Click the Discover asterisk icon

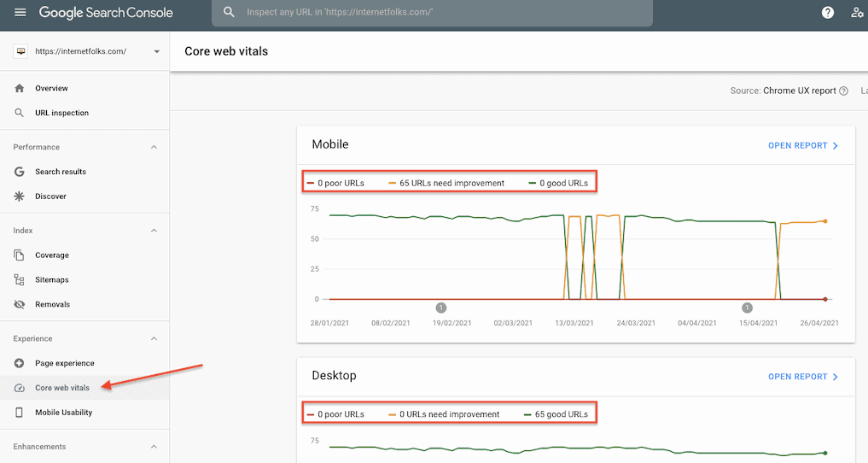click(x=20, y=196)
